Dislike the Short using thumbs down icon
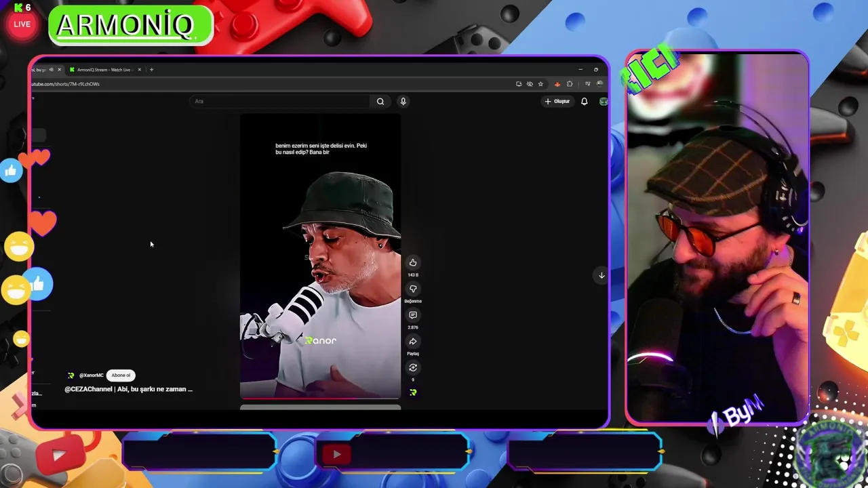This screenshot has width=868, height=488. tap(413, 289)
